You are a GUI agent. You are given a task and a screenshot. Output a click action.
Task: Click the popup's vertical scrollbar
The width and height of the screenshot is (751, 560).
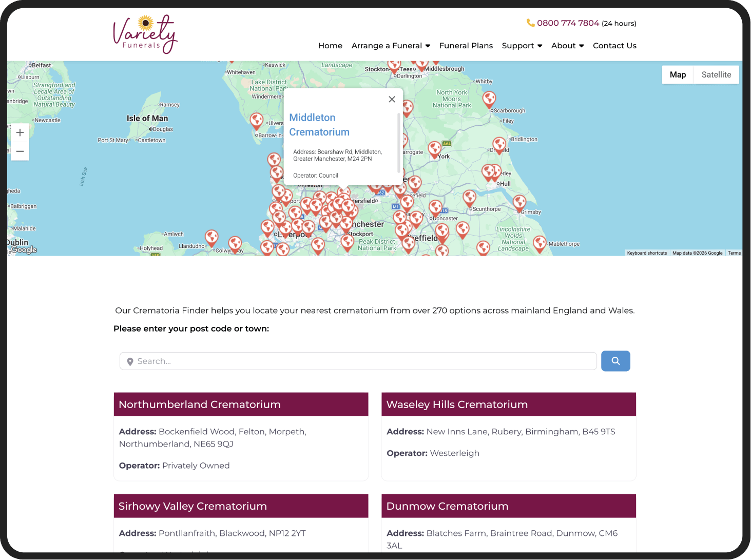pos(399,142)
